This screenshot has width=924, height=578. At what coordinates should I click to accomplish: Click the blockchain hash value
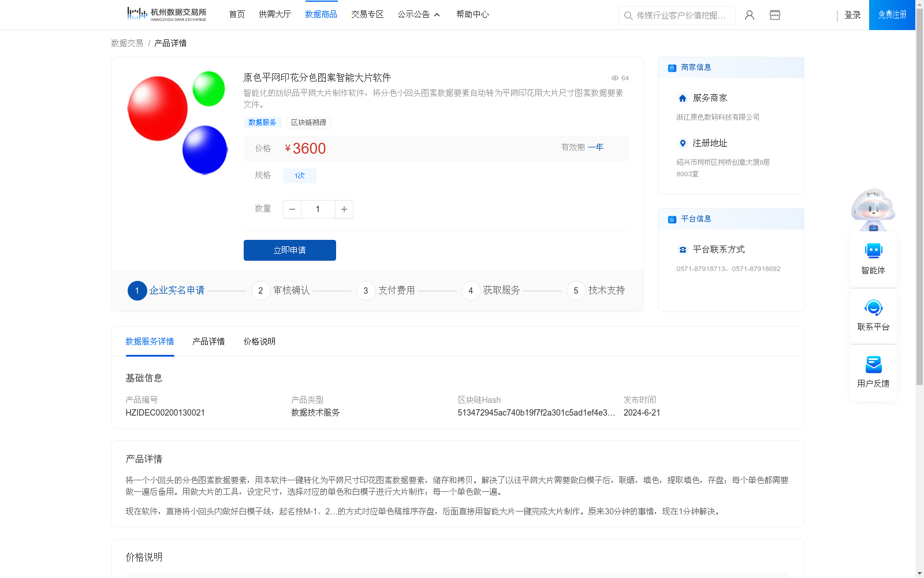coord(536,413)
